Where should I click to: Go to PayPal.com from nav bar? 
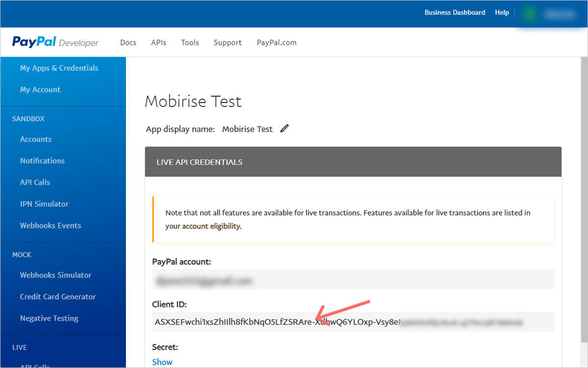click(x=277, y=43)
